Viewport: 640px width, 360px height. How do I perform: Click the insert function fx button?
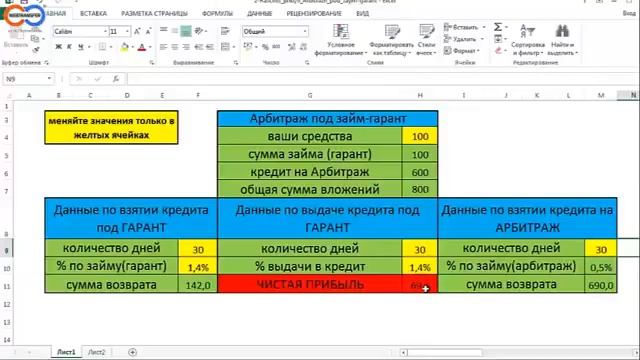click(x=116, y=79)
